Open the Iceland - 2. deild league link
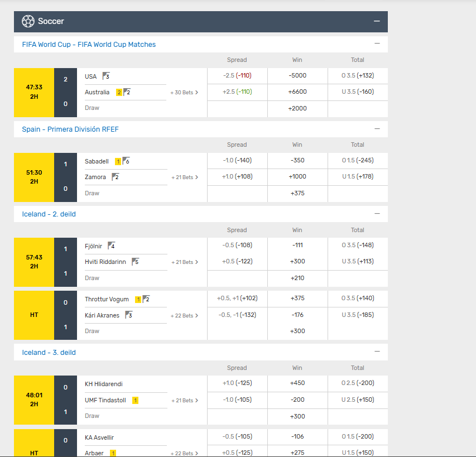 pyautogui.click(x=49, y=214)
